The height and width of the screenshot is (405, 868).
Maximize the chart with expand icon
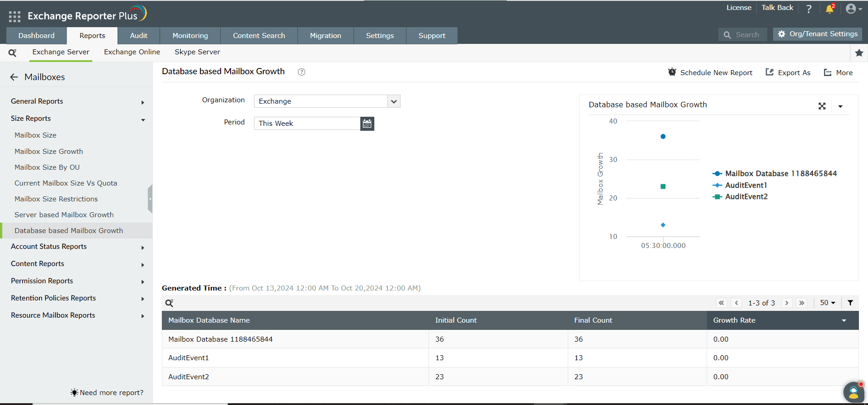822,106
